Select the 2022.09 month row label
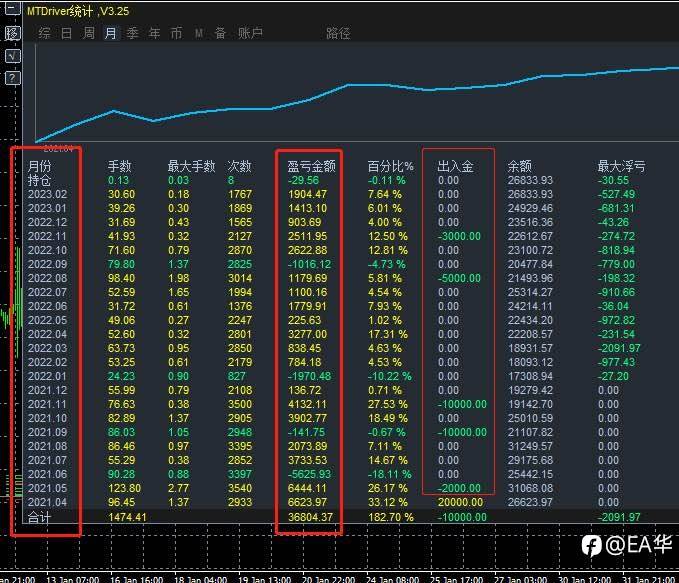679x583 pixels. pyautogui.click(x=46, y=264)
